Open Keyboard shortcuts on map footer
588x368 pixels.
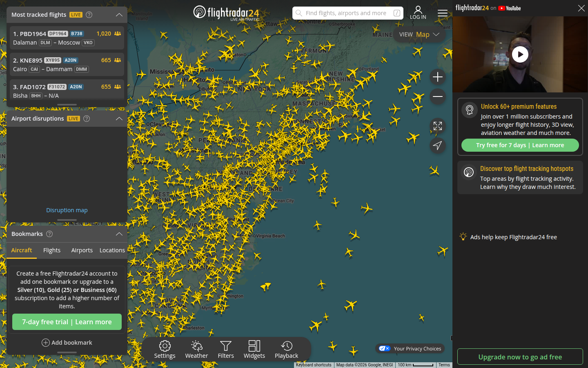[314, 365]
